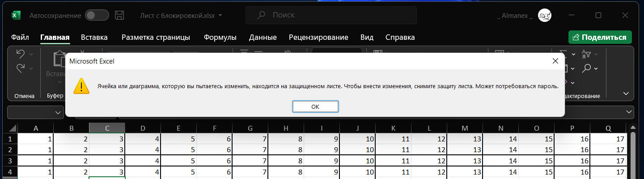Select column C header
The image size is (644, 179).
point(107,128)
